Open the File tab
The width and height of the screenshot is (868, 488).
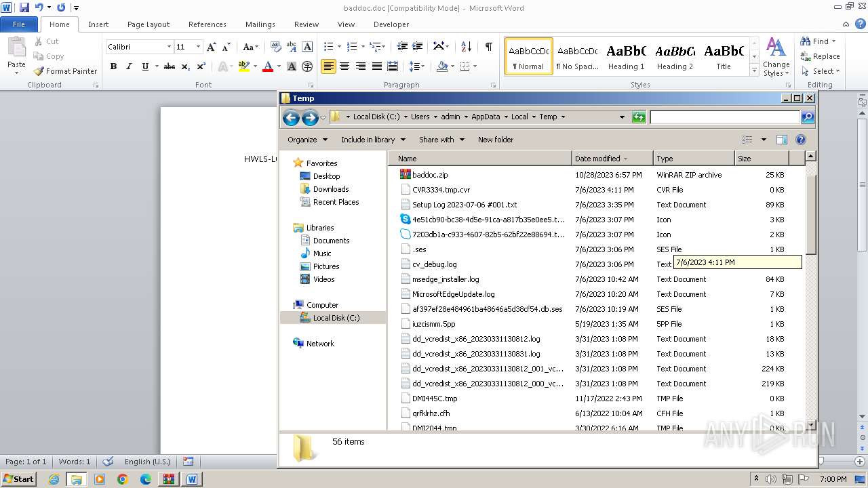tap(19, 24)
